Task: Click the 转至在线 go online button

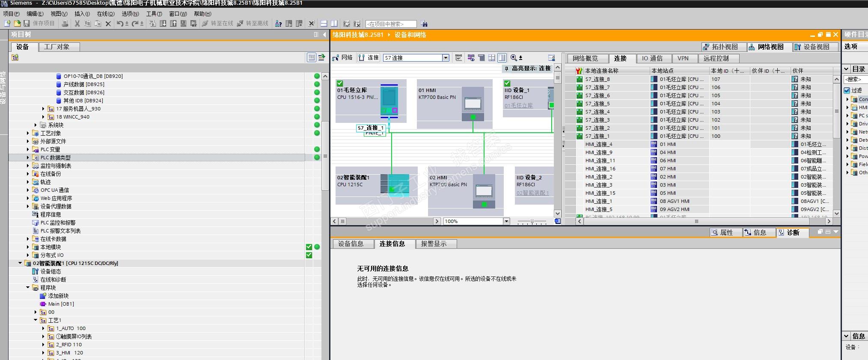Action: (217, 24)
